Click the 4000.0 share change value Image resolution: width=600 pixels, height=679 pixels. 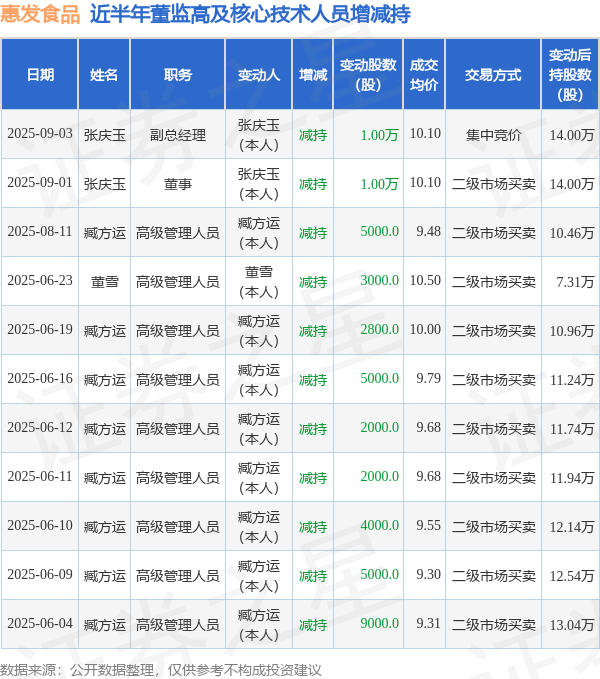tap(379, 525)
